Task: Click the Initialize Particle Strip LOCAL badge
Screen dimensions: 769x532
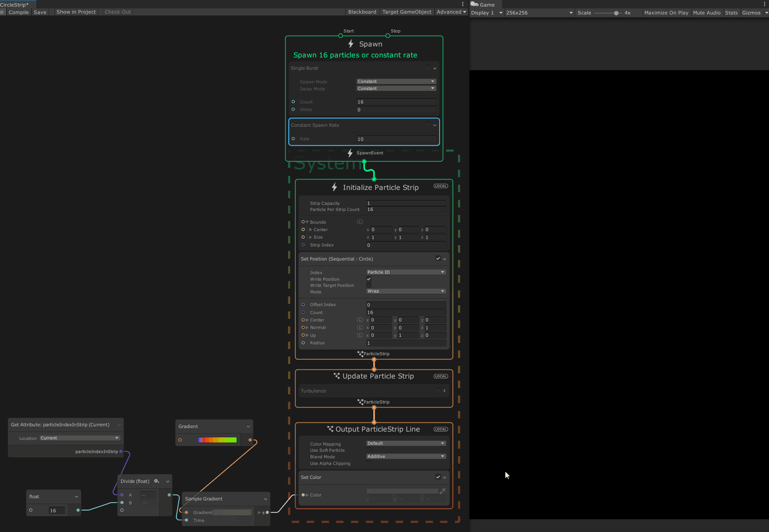Action: pos(440,186)
